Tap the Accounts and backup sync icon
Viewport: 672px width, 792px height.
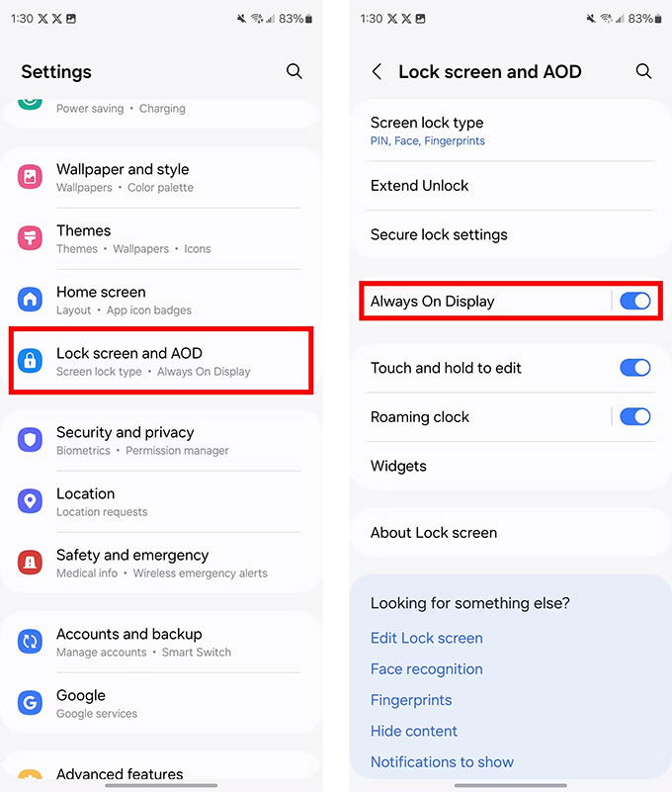point(30,642)
